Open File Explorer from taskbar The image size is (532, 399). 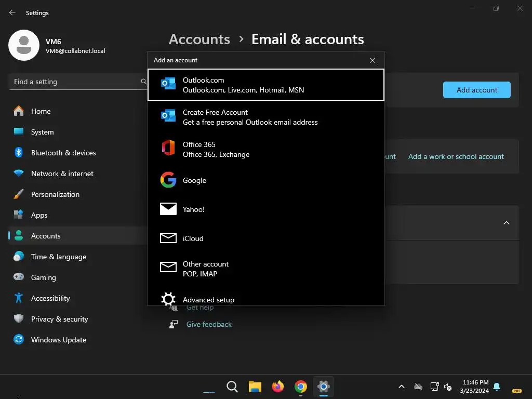tap(255, 387)
